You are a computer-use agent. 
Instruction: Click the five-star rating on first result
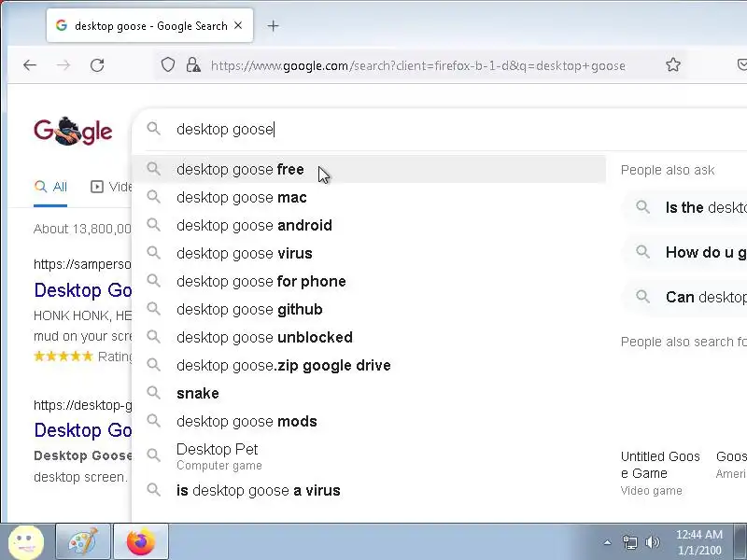[x=63, y=357]
